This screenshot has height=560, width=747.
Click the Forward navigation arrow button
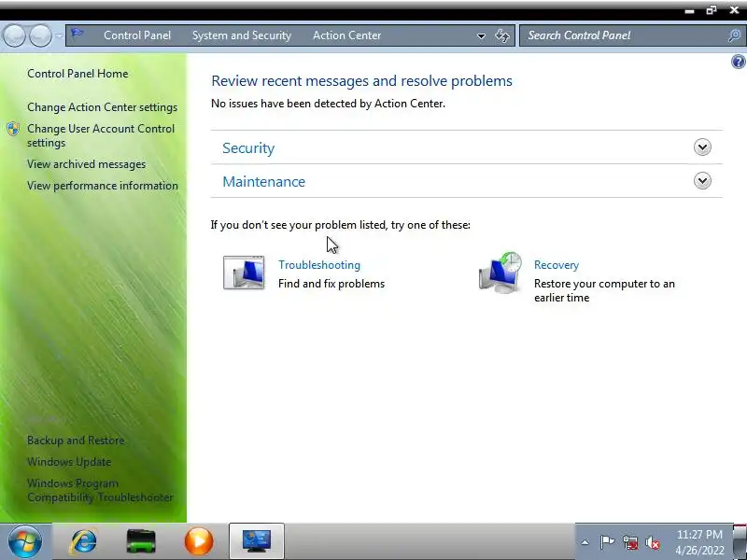coord(40,35)
